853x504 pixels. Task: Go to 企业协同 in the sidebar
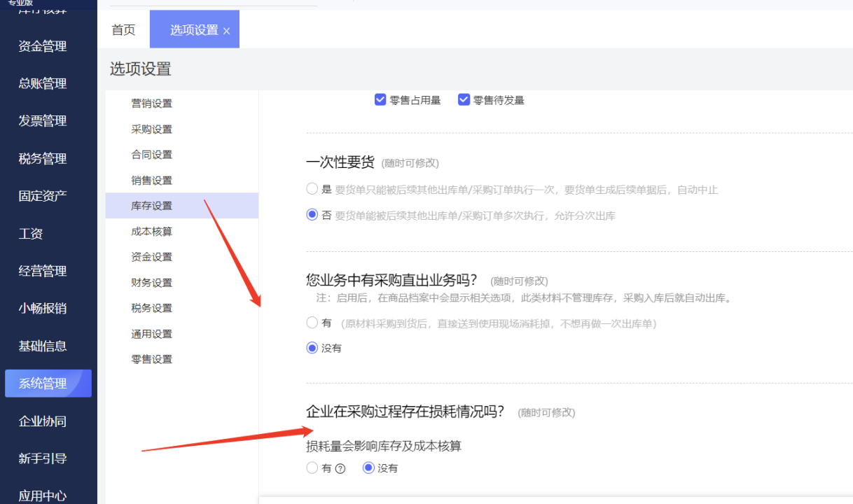(43, 421)
